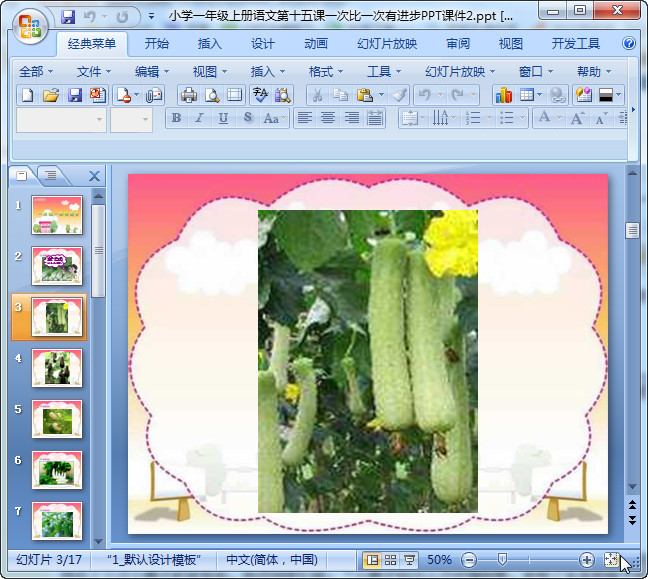The image size is (648, 579).
Task: Adjust the zoom slider handle
Action: [x=502, y=560]
